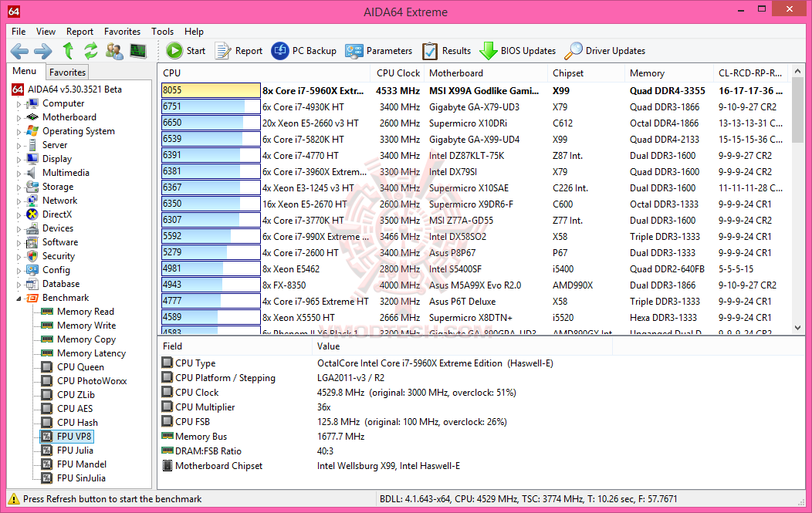Open the Report menu
The height and width of the screenshot is (513, 812).
click(80, 32)
